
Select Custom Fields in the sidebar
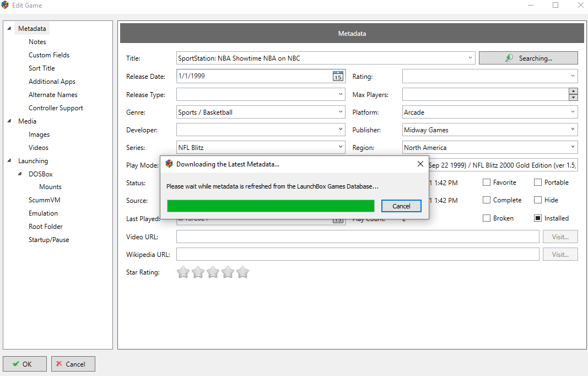click(49, 55)
